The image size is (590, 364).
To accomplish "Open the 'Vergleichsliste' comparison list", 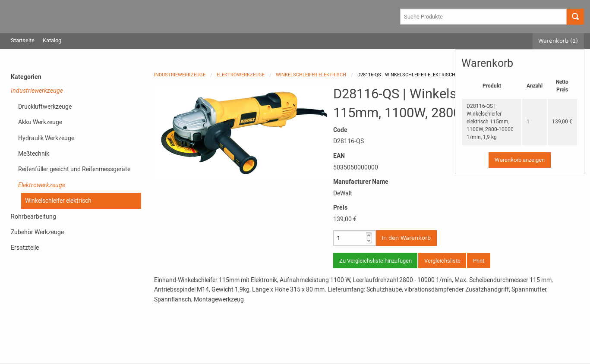I will (x=442, y=260).
